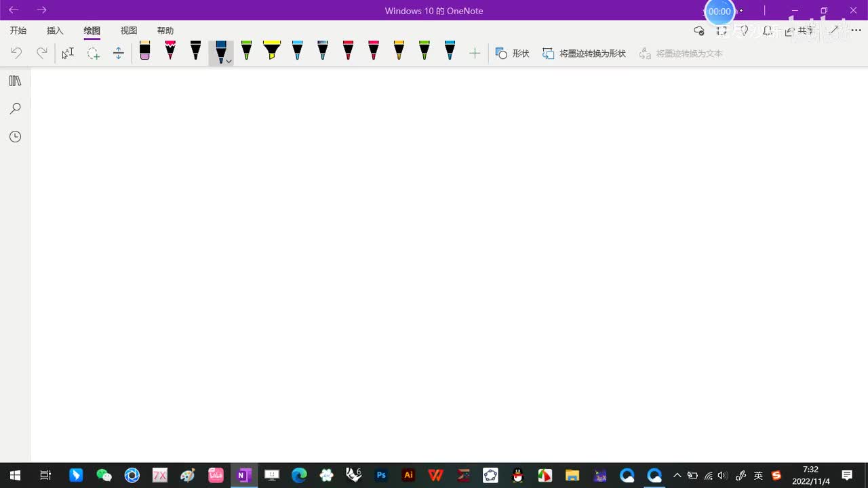The width and height of the screenshot is (868, 488).
Task: Click 将墨迹转换为文本 ink to text
Action: [681, 53]
